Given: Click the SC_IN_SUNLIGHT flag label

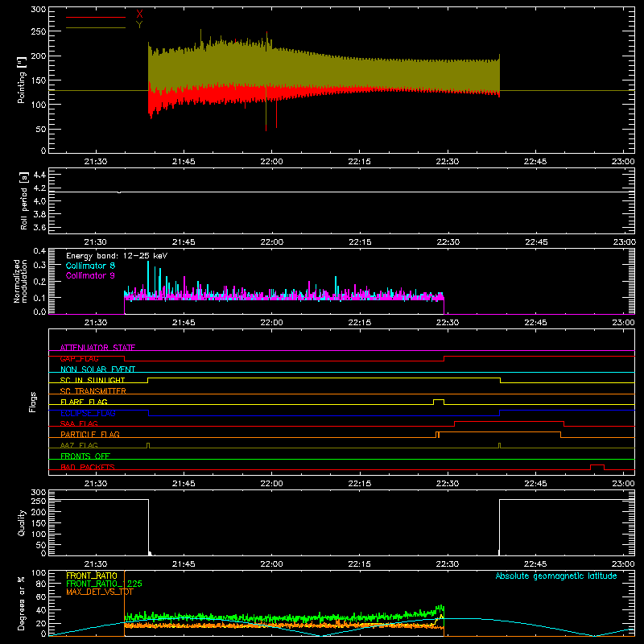Looking at the screenshot, I should coord(93,380).
